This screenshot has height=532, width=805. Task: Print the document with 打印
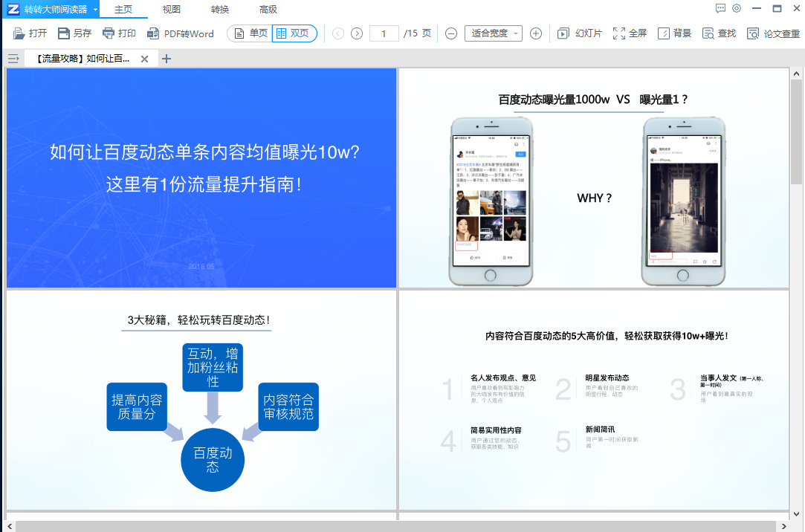[119, 33]
